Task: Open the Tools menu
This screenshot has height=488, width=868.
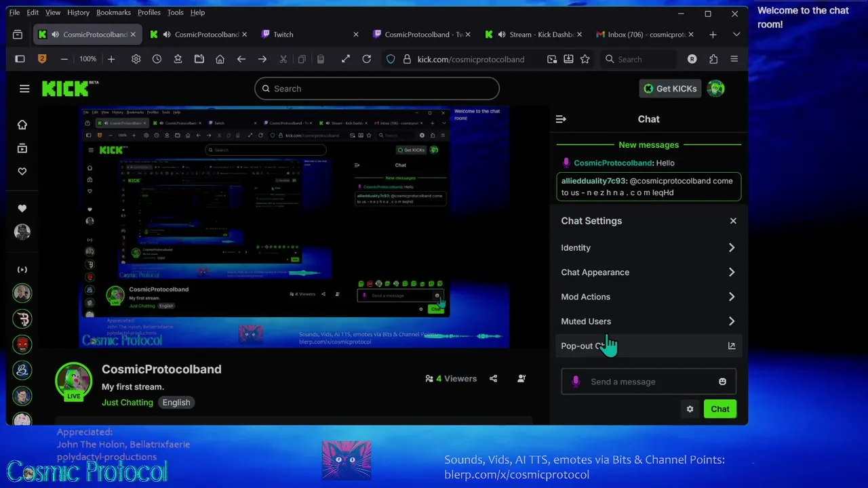Action: coord(175,12)
